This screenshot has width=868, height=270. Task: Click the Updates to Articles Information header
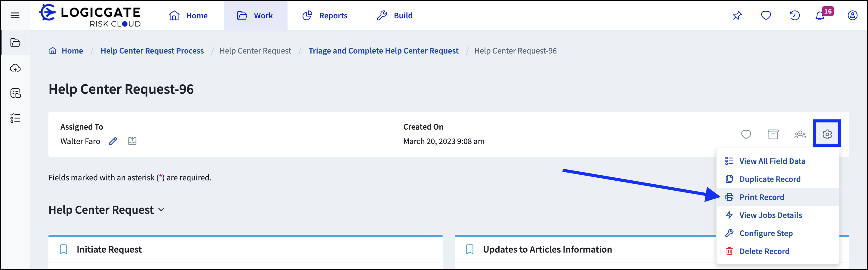(x=547, y=249)
